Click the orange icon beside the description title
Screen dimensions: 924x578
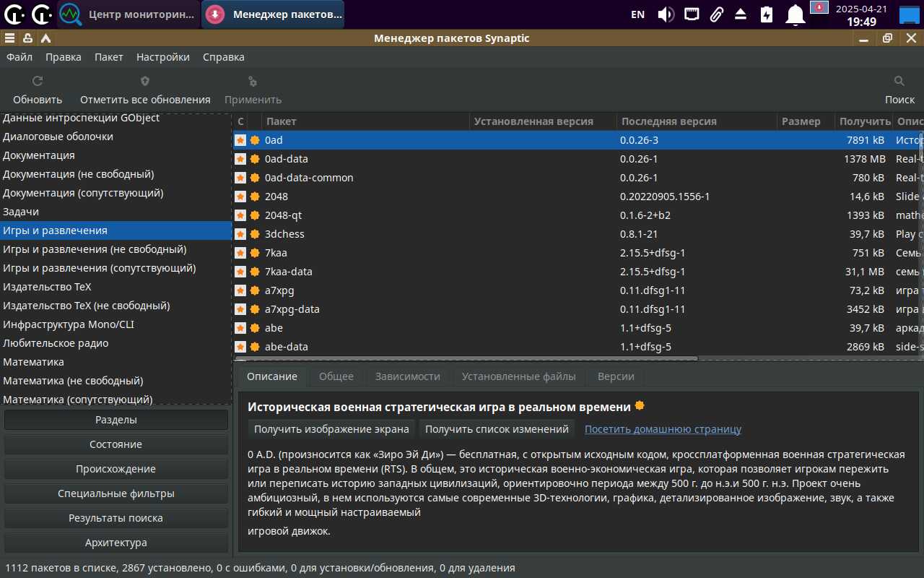(x=639, y=406)
